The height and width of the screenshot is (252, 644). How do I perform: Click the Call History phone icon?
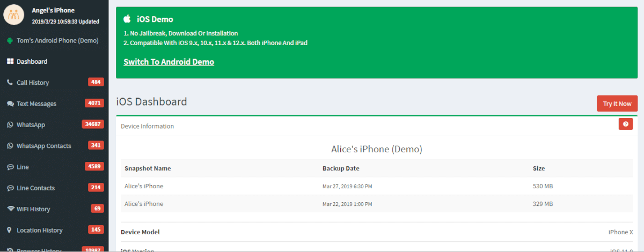click(10, 83)
